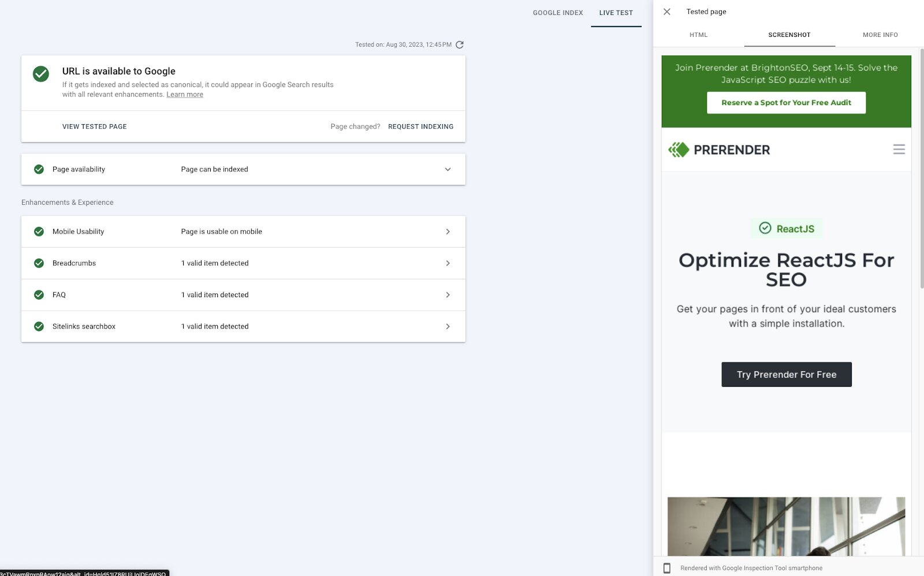Click the photo thumbnail at screenshot bottom

(786, 526)
